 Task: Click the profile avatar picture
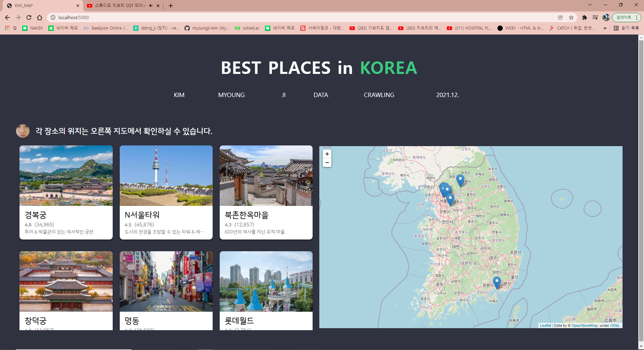pos(606,17)
